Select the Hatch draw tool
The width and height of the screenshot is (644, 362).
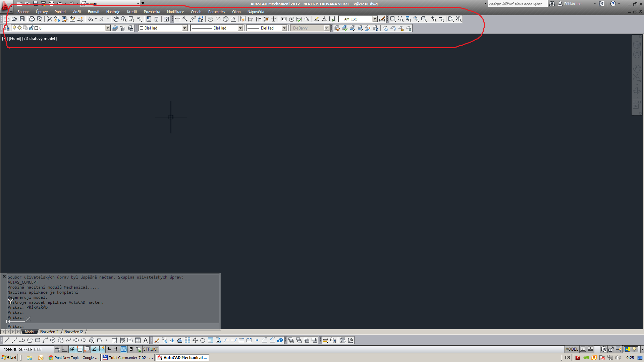[x=115, y=340]
